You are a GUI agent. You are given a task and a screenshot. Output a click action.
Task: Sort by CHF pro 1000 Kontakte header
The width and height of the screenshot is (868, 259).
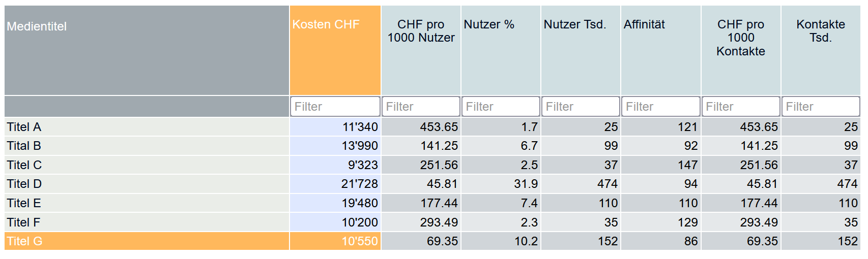click(x=740, y=38)
